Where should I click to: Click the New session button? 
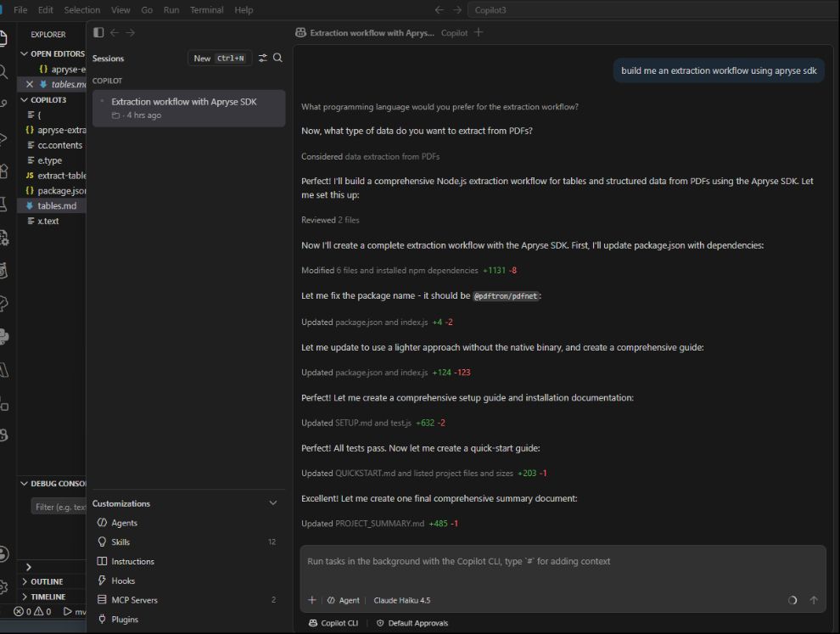[x=219, y=58]
